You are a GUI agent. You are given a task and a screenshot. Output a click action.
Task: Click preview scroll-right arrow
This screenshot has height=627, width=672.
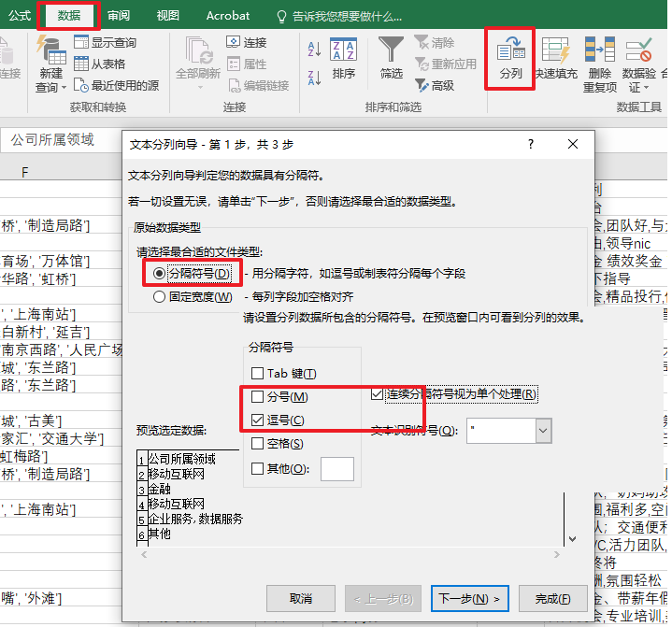[x=557, y=554]
